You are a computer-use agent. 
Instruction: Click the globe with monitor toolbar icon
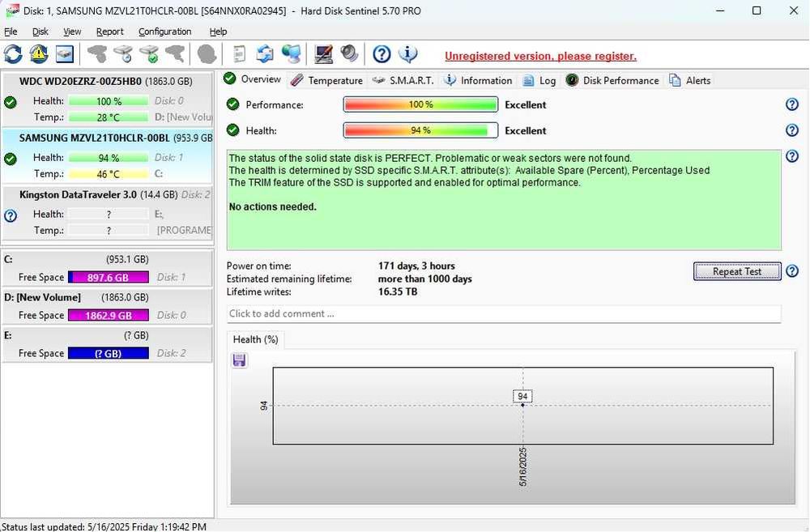click(x=291, y=53)
